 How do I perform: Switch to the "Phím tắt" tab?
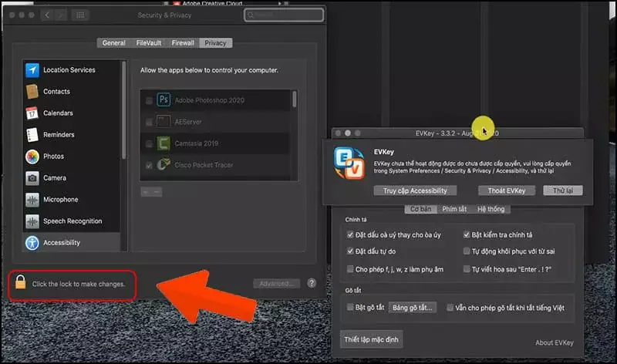[455, 209]
